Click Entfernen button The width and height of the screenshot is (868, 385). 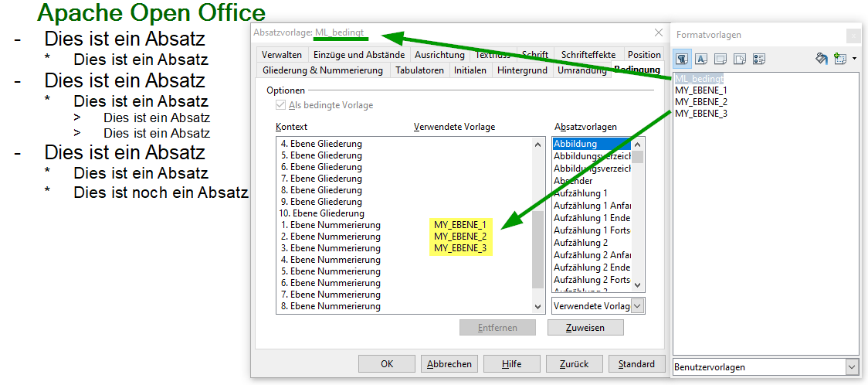pyautogui.click(x=497, y=327)
